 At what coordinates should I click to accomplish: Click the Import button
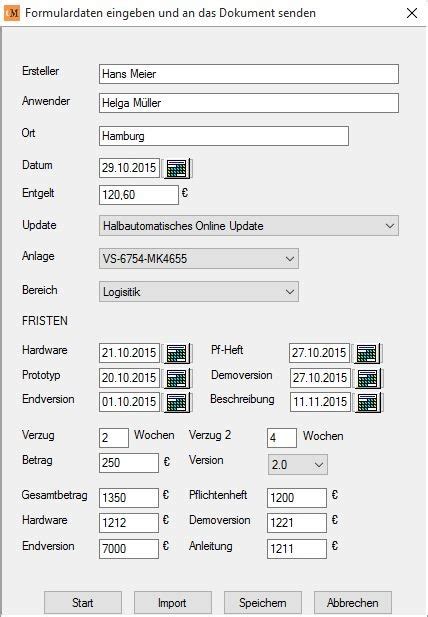[173, 603]
